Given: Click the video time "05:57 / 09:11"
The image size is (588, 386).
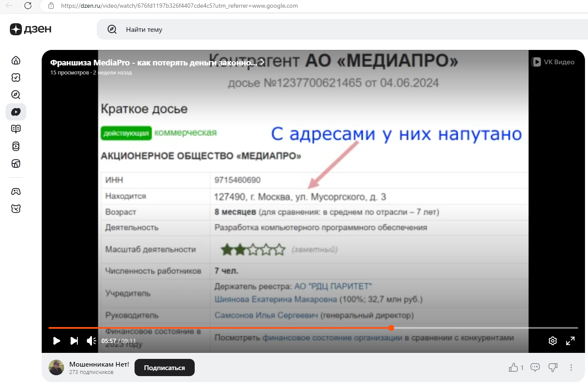Looking at the screenshot, I should coord(119,341).
